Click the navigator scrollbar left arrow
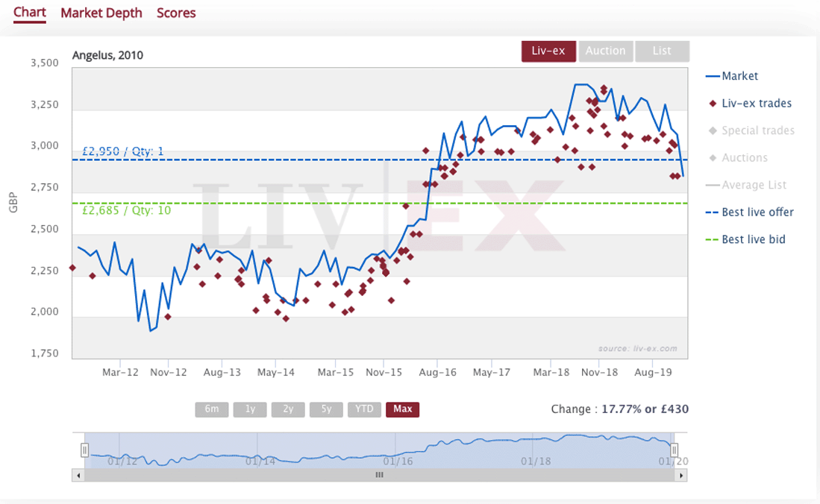 78,475
